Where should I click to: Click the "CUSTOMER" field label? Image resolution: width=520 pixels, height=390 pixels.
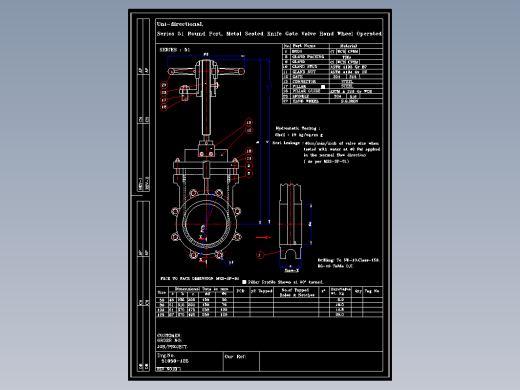[x=169, y=335]
